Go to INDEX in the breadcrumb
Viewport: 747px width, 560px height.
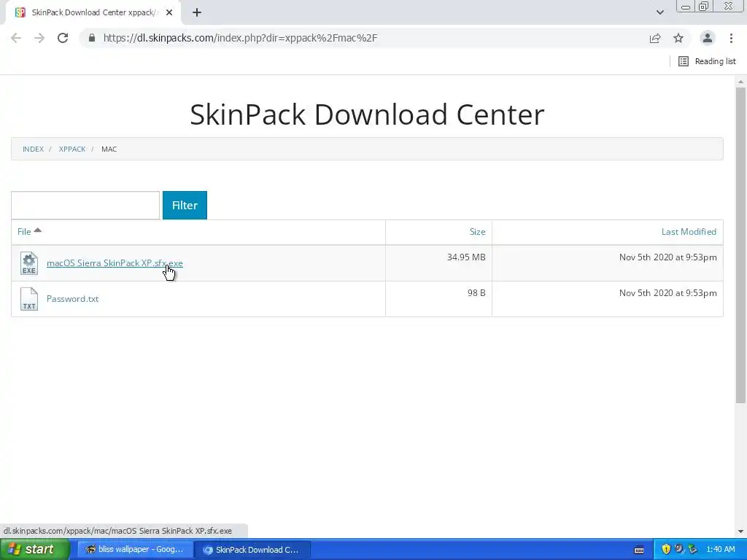click(x=33, y=149)
